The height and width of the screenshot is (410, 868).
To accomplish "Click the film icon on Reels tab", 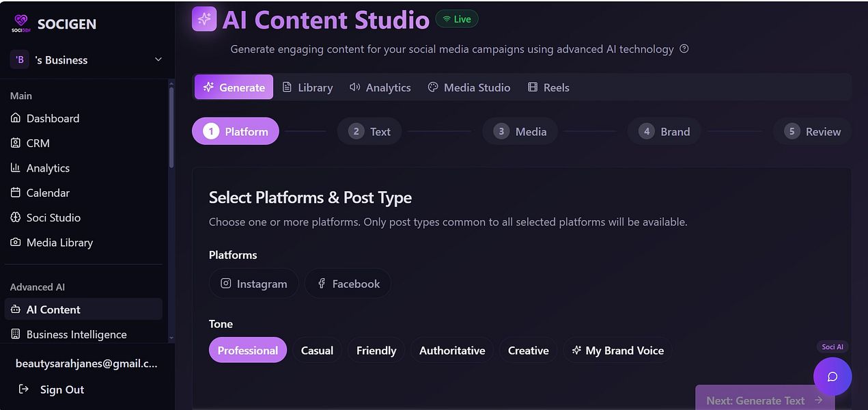I will pos(533,87).
